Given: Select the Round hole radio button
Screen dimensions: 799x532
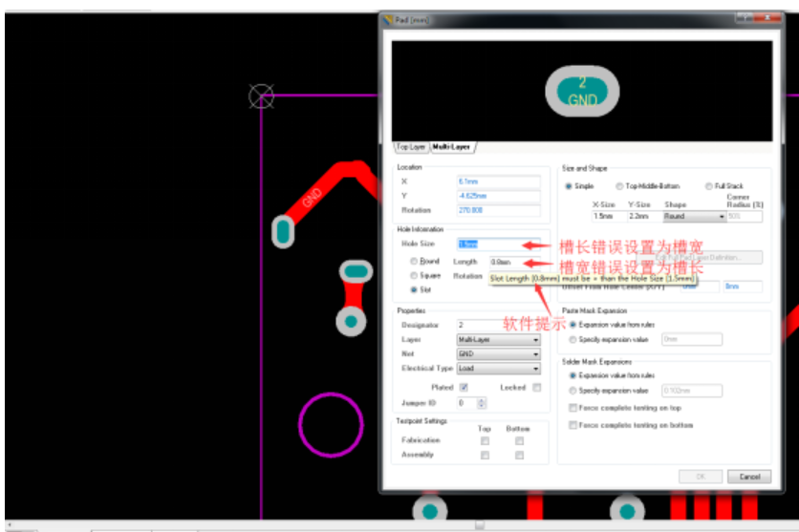Looking at the screenshot, I should pos(414,261).
